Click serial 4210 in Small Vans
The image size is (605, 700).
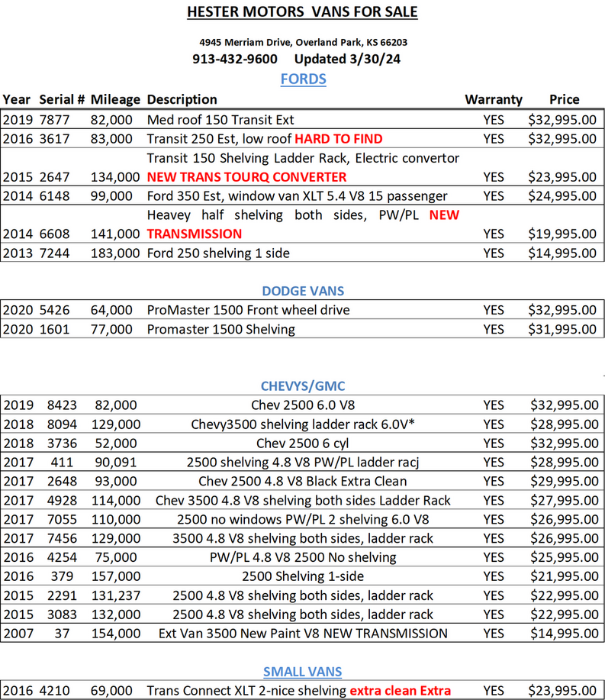[x=54, y=691]
